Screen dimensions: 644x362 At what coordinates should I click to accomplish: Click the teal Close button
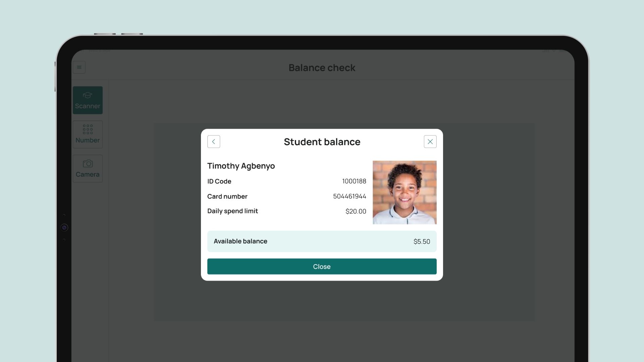pyautogui.click(x=322, y=266)
